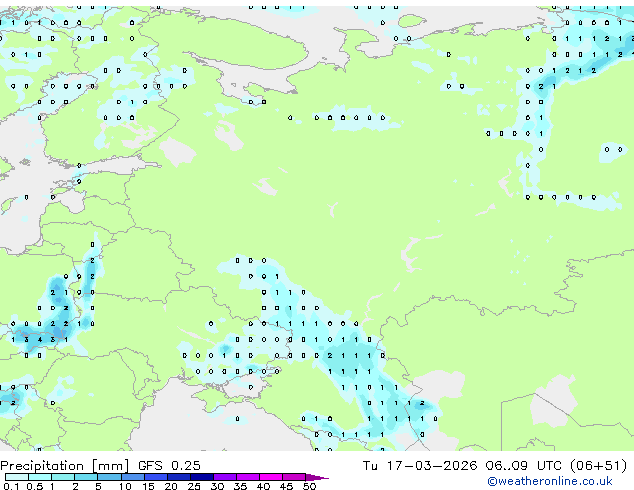
Task: Click the 30–35 mm purple legend swatch
Action: pyautogui.click(x=224, y=477)
